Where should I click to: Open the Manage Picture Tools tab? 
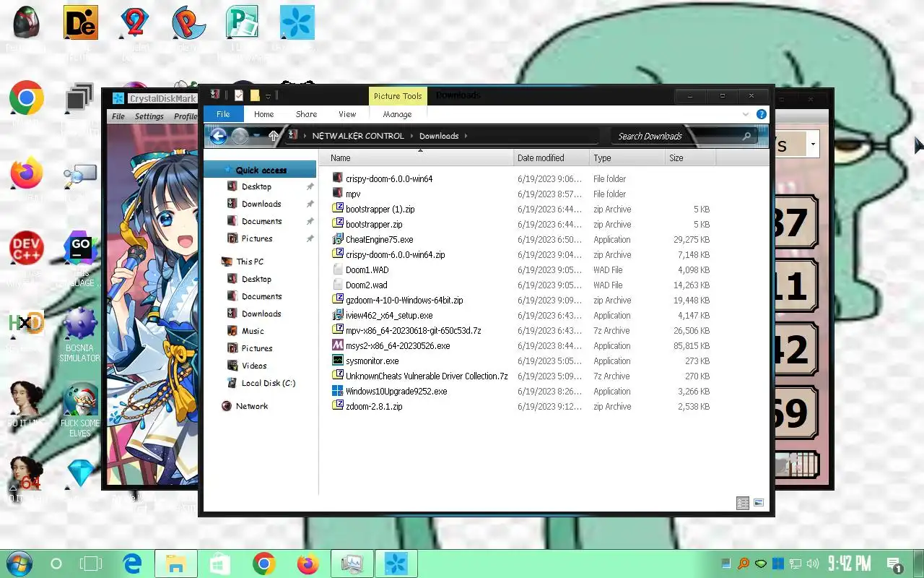click(x=397, y=114)
